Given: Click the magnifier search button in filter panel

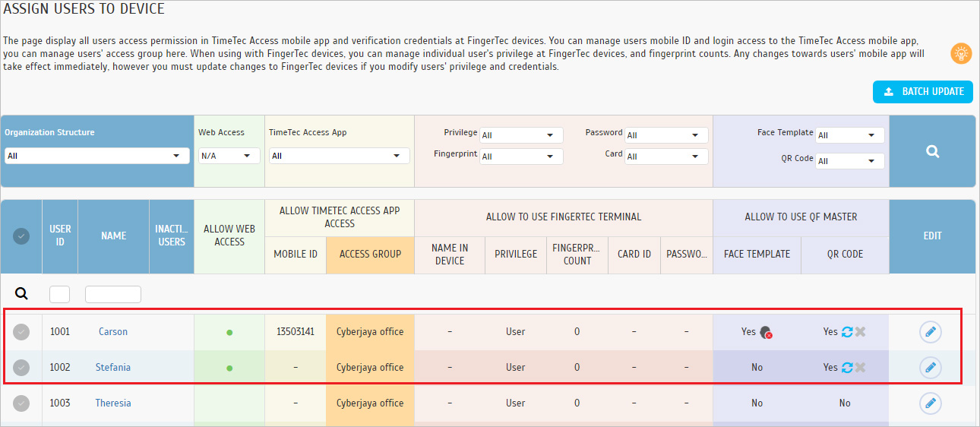Looking at the screenshot, I should pyautogui.click(x=933, y=151).
